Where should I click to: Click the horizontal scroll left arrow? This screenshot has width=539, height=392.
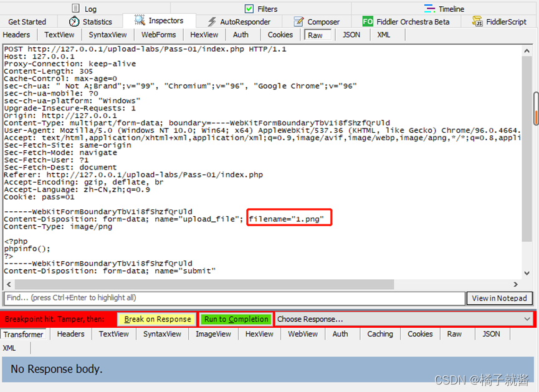coord(9,284)
